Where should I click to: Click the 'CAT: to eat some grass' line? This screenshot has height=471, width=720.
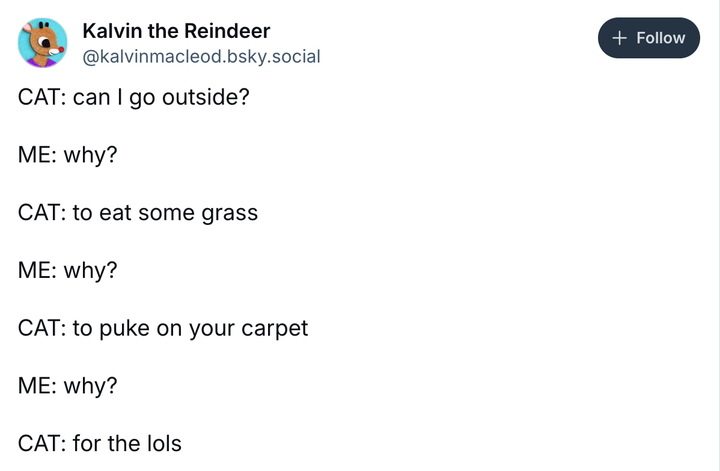coord(138,213)
